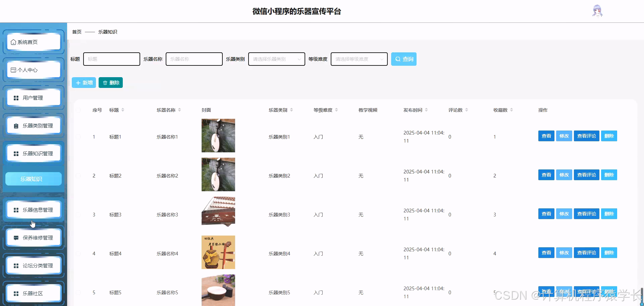Check the checkbox for row 标题1

tap(79, 137)
